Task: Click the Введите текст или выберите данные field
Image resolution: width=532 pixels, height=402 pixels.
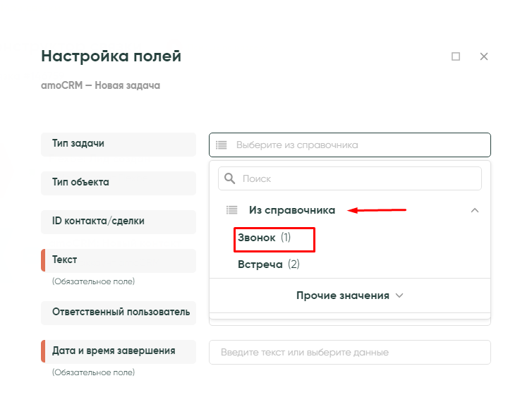Action: coord(349,352)
